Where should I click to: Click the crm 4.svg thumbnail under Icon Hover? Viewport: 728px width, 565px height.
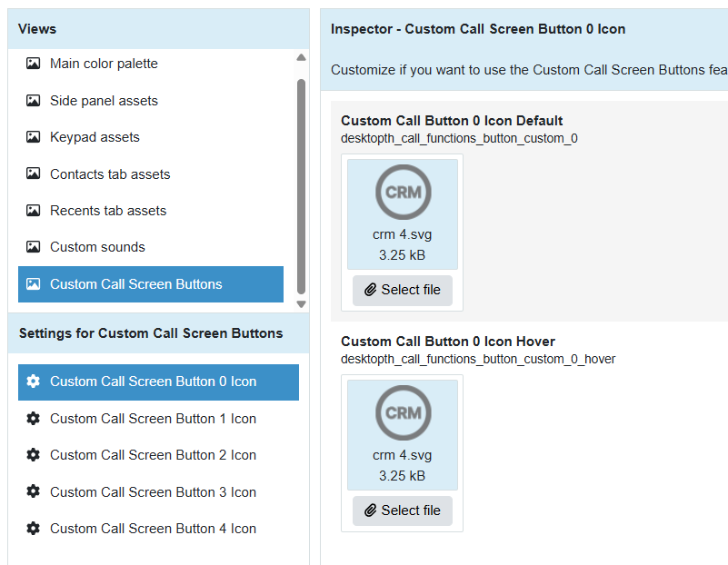[403, 435]
